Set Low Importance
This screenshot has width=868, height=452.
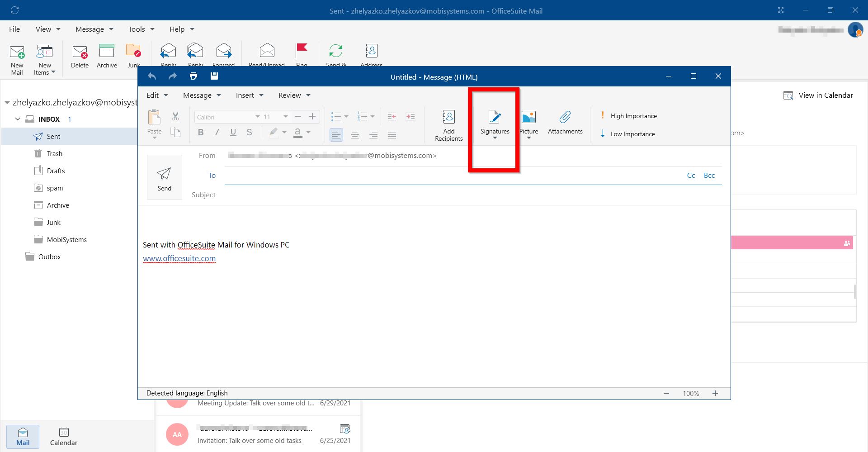coord(627,134)
